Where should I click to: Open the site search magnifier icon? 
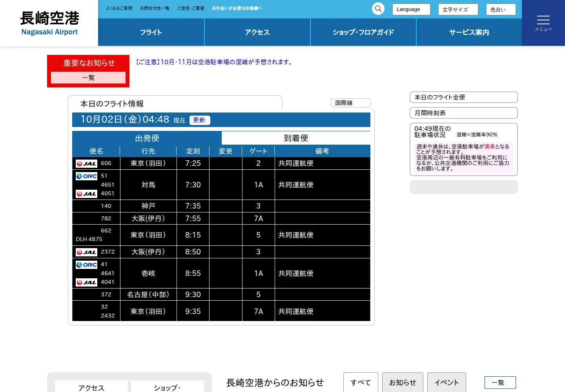(x=378, y=9)
